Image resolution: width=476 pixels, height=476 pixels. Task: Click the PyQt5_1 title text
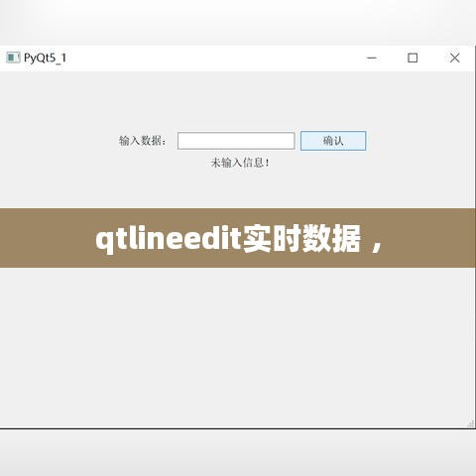pos(45,58)
